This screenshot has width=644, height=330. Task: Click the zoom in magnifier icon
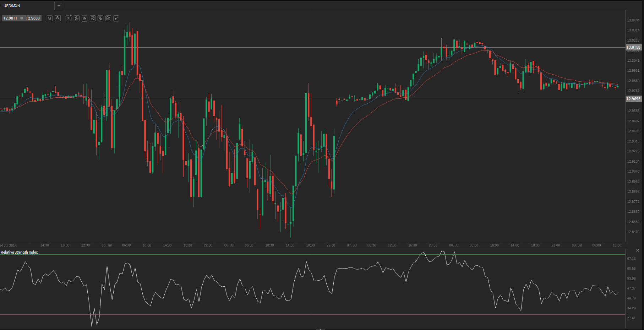click(x=58, y=18)
